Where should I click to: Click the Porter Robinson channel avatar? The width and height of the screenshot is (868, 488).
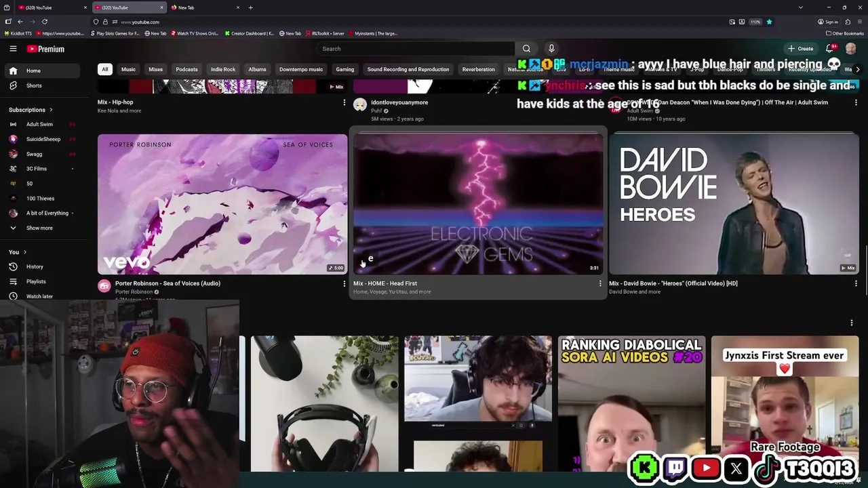[x=104, y=286]
